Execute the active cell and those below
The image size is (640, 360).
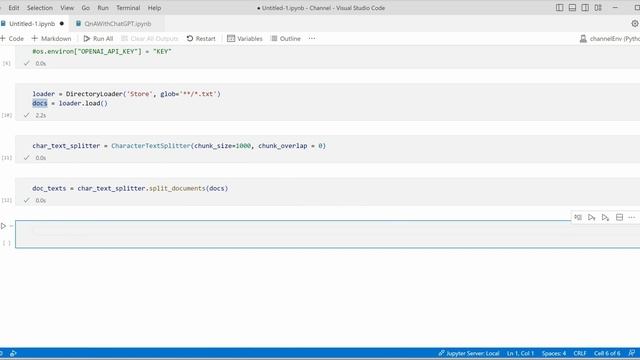click(x=605, y=217)
